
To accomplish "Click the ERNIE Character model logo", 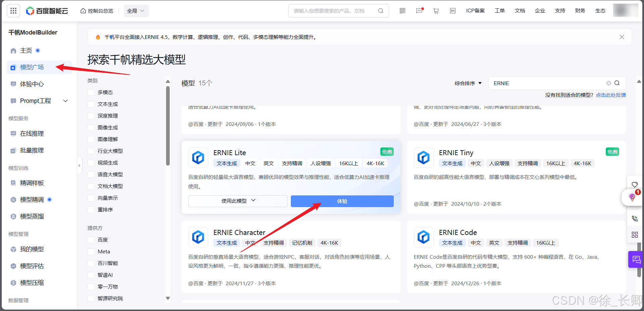I will coord(198,237).
